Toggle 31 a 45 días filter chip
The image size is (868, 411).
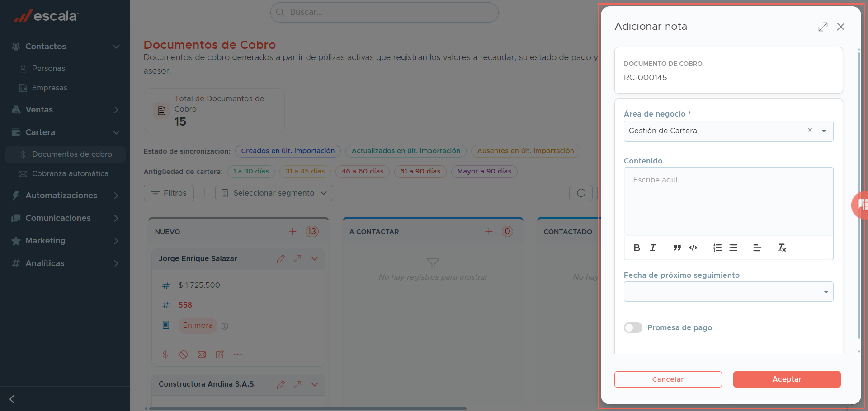[x=305, y=171]
